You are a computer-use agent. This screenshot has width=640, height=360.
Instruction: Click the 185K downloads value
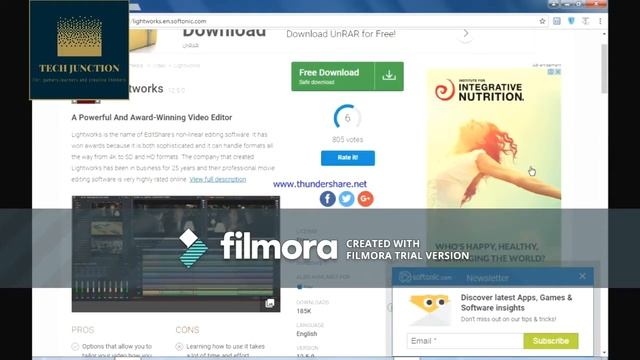(304, 311)
